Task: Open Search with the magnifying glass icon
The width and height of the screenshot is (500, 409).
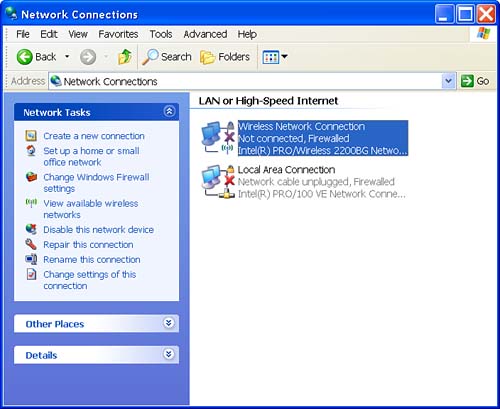Action: tap(150, 57)
